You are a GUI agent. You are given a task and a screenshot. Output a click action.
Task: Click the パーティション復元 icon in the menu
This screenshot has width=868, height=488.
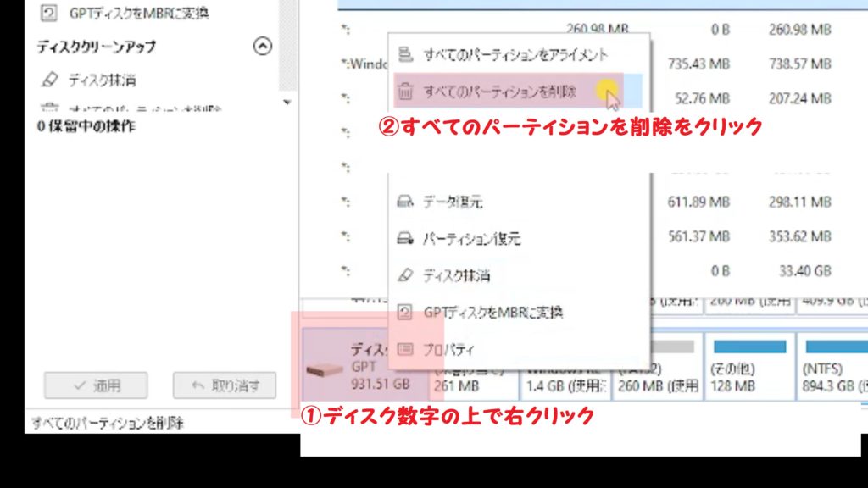(406, 236)
